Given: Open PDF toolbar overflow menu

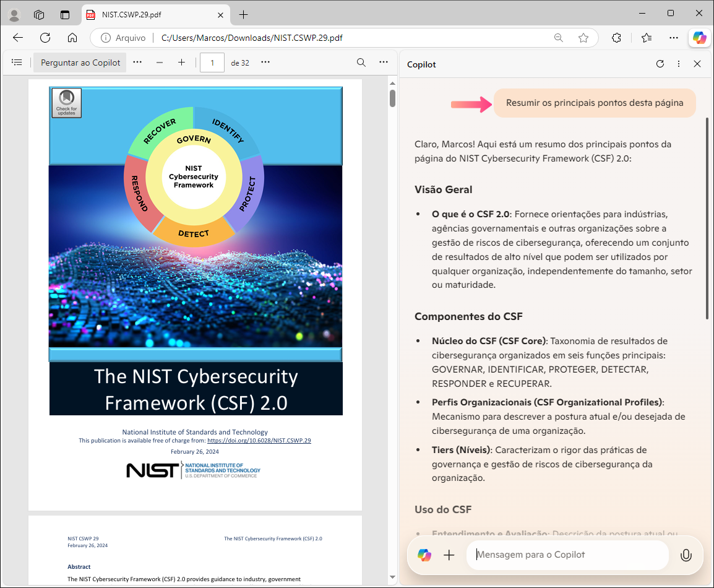Looking at the screenshot, I should click(384, 63).
